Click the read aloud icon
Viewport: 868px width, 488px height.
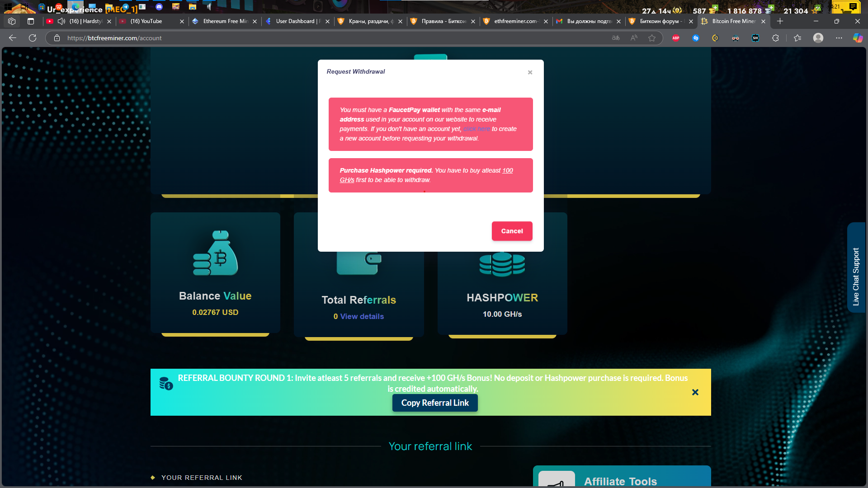coord(634,38)
